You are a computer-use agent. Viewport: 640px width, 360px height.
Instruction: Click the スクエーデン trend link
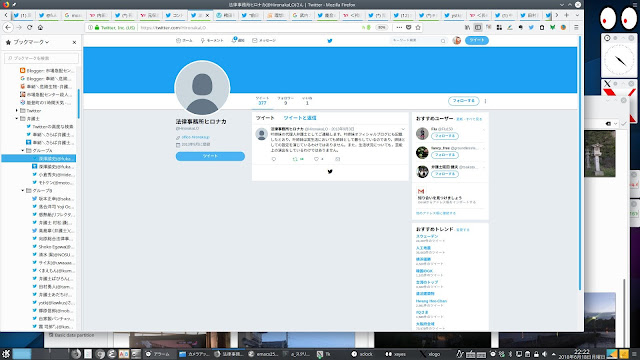coord(427,236)
